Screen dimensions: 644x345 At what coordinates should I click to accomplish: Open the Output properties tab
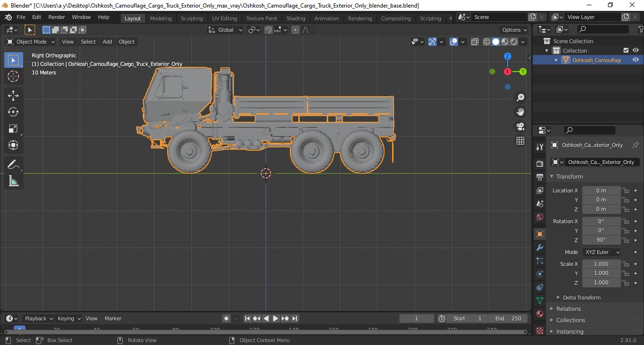pyautogui.click(x=539, y=177)
